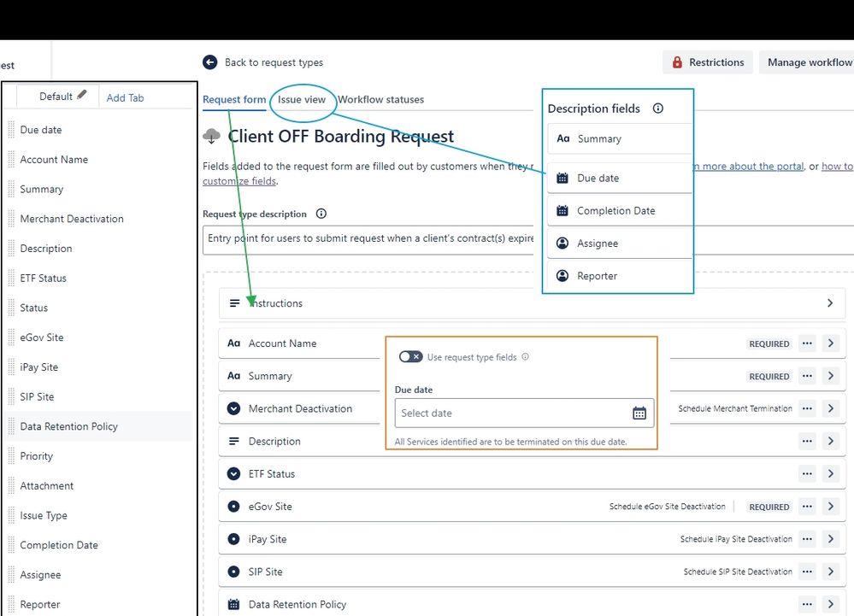Click SIP Site in left field list
Viewport: 854px width, 616px height.
(x=37, y=396)
